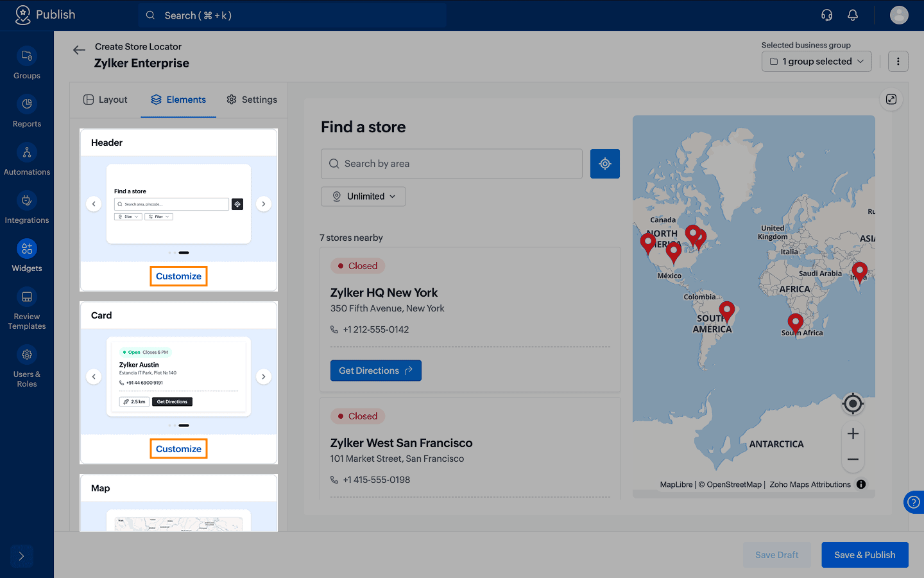The width and height of the screenshot is (924, 578).
Task: Customize the Header element
Action: click(x=178, y=276)
